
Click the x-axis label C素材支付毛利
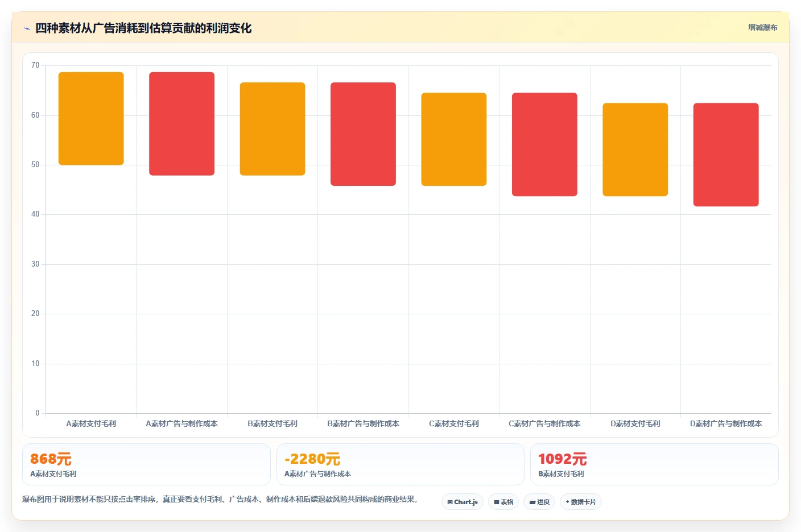click(454, 423)
